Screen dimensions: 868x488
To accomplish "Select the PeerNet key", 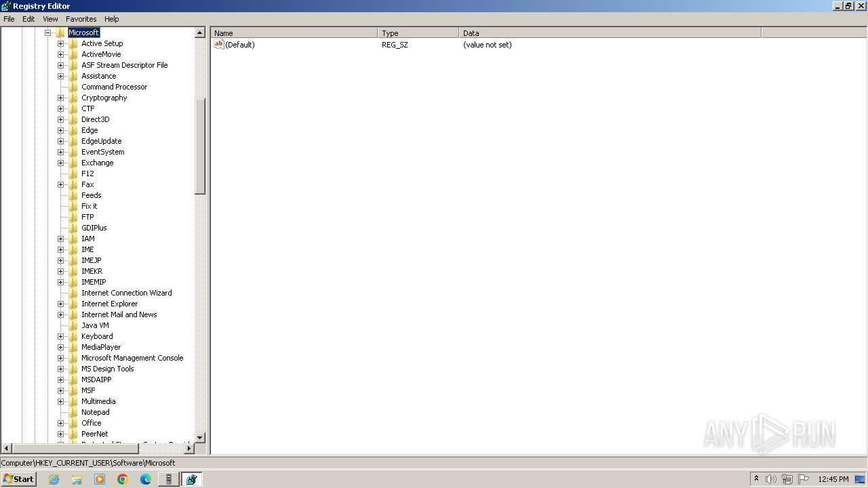I will [95, 434].
